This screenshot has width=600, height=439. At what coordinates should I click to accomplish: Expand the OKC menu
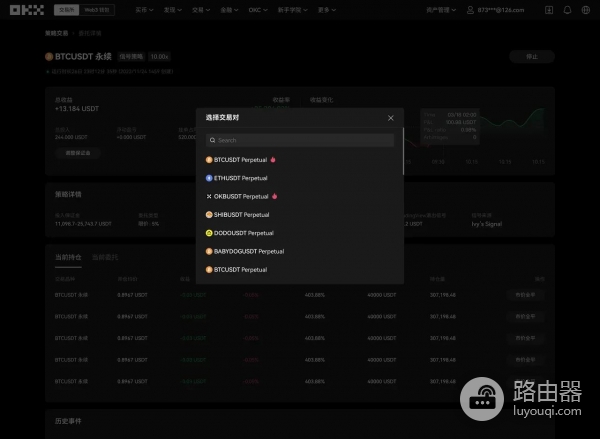[x=258, y=10]
